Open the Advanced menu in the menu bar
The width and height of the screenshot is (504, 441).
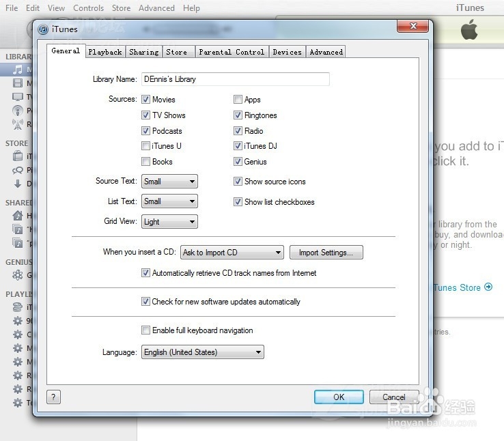coord(156,8)
